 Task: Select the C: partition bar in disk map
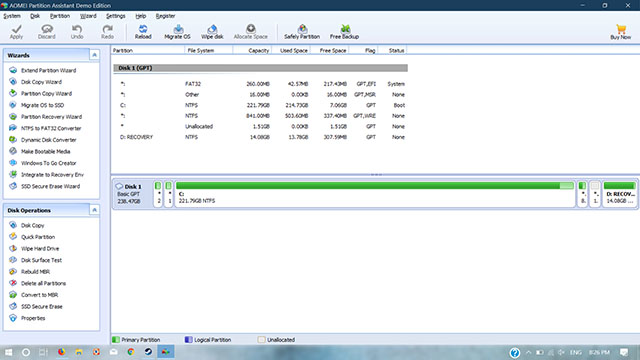375,194
